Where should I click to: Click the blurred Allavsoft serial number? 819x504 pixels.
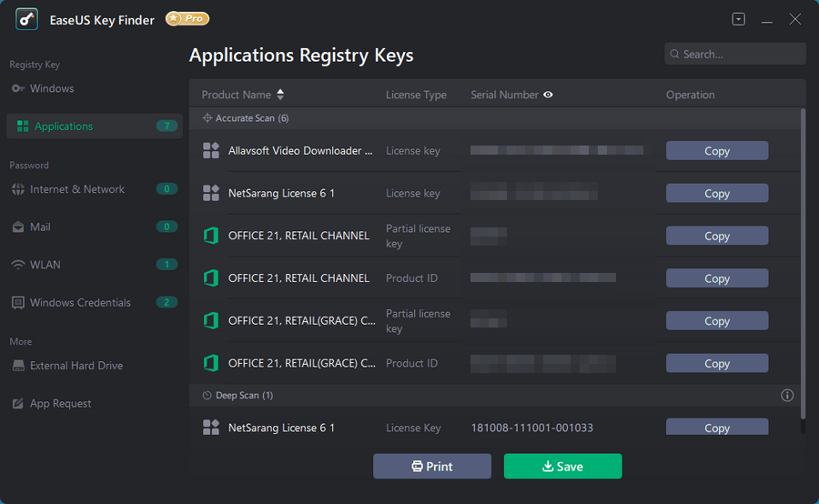(x=557, y=150)
